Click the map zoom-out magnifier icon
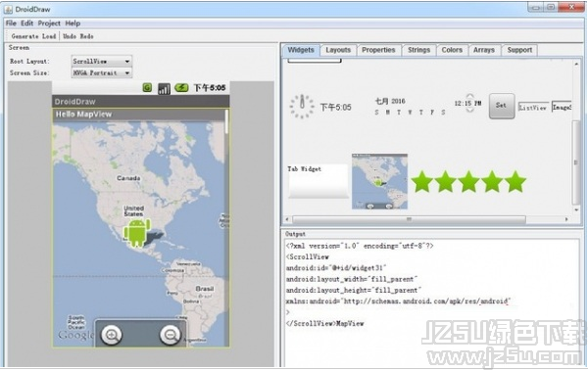The image size is (588, 370). pyautogui.click(x=170, y=334)
